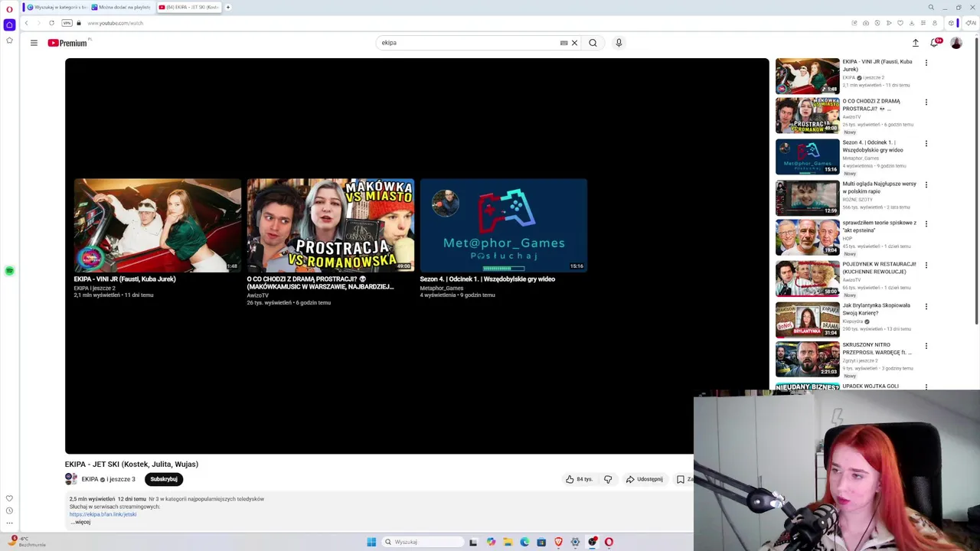This screenshot has height=551, width=980.
Task: Switch to the 'Wyszukaj w kategorii' tab
Action: coord(56,7)
